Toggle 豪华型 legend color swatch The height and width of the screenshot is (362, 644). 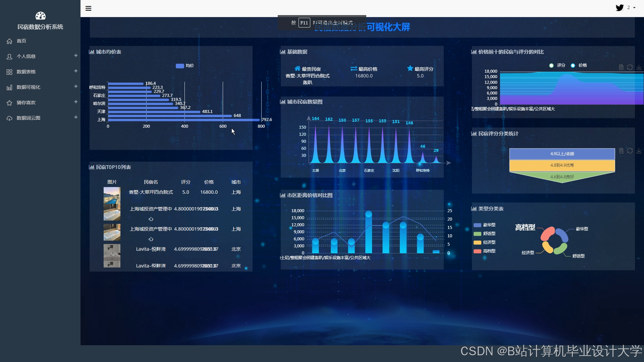[477, 225]
